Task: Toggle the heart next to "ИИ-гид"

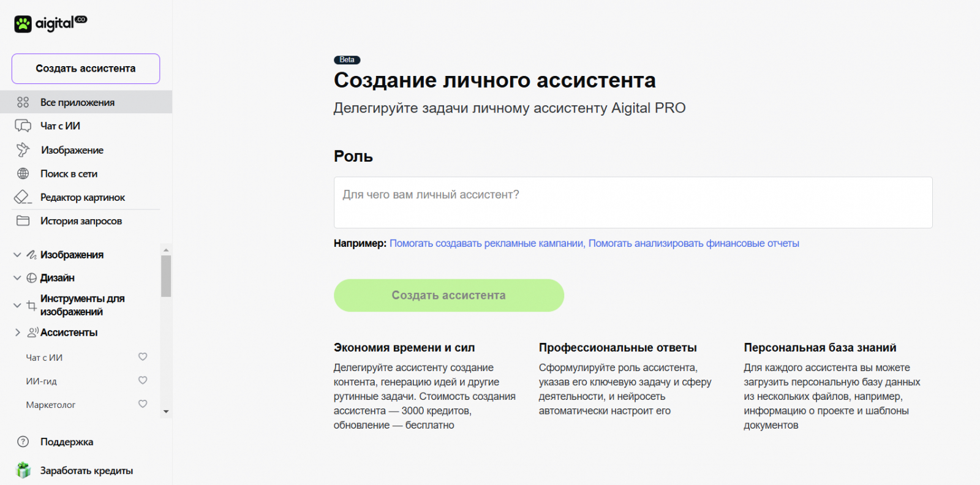Action: click(143, 380)
